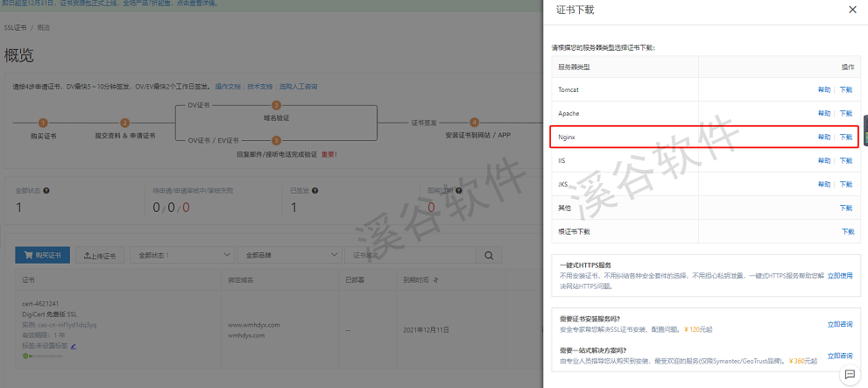Open the 技术支持 link
This screenshot has width=868, height=388.
(260, 87)
